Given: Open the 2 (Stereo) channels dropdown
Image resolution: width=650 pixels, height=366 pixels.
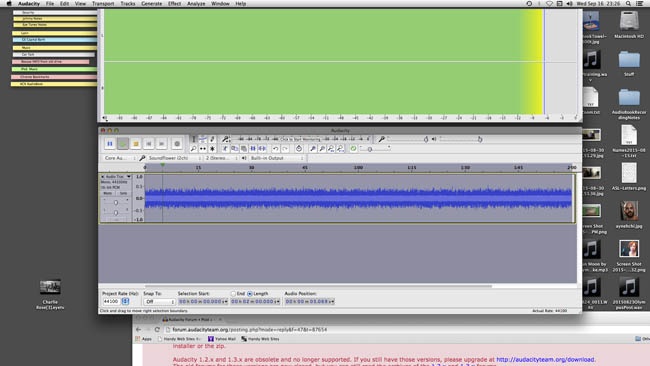Looking at the screenshot, I should tap(221, 158).
